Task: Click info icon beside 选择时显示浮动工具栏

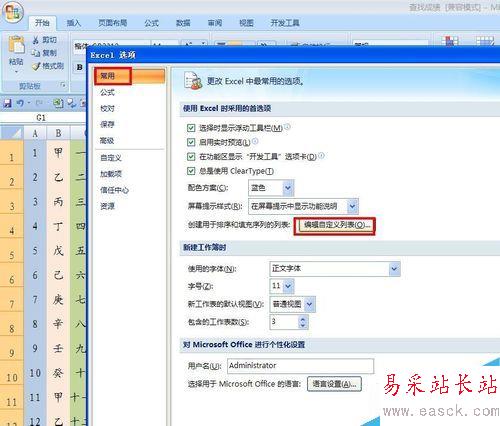Action: click(x=287, y=127)
